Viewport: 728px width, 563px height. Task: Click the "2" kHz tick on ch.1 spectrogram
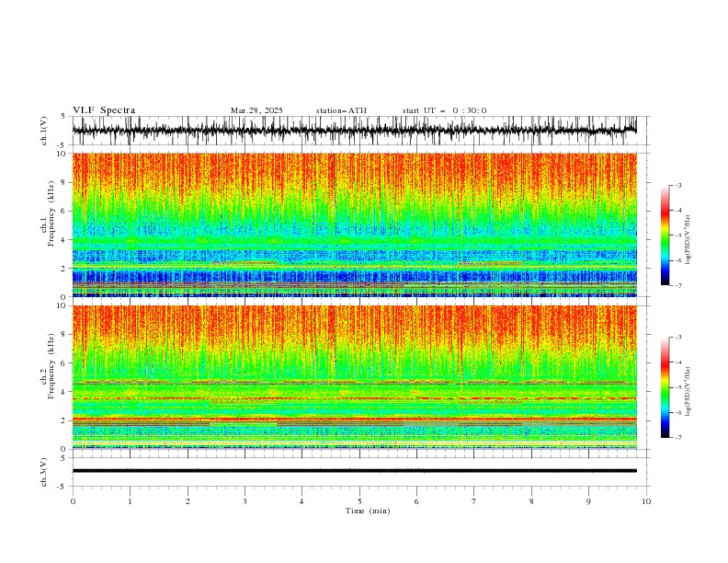[65, 268]
